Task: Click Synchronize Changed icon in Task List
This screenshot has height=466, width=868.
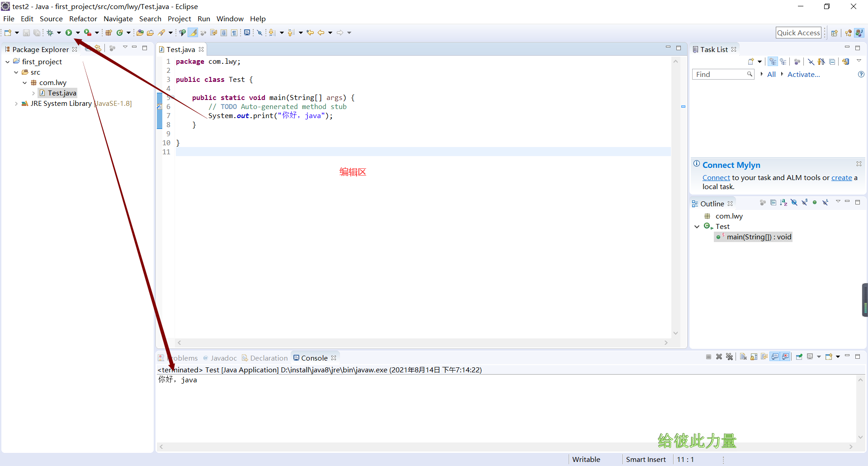Action: (x=845, y=62)
